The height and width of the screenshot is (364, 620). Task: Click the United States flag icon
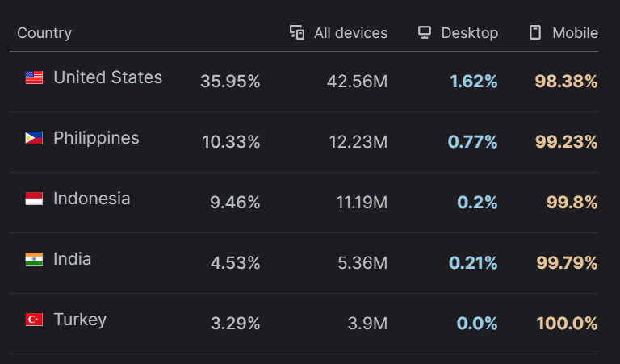34,77
